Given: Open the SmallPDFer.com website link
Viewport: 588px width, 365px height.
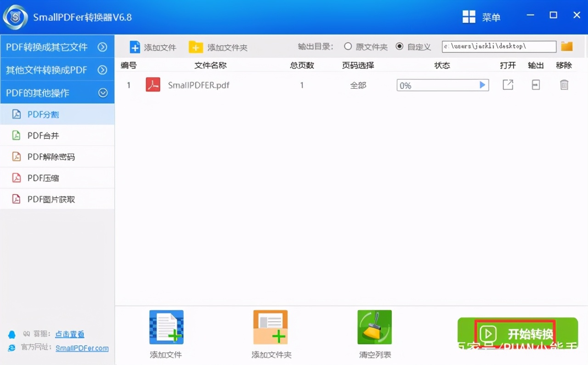Looking at the screenshot, I should tap(82, 348).
